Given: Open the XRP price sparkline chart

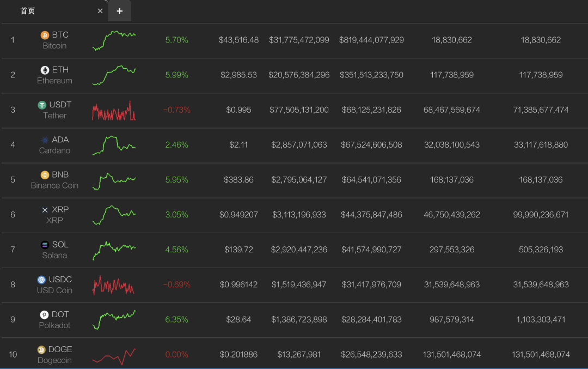Looking at the screenshot, I should pos(114,215).
